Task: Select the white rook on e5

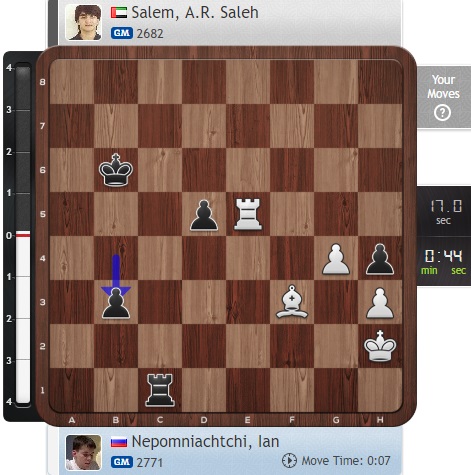Action: 248,214
